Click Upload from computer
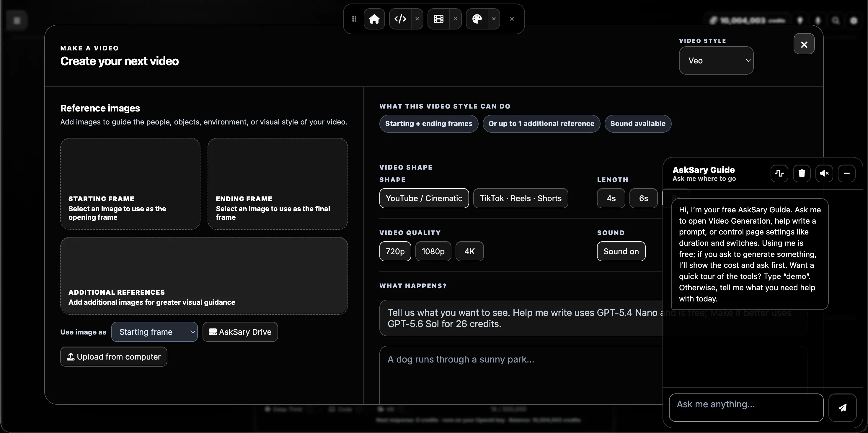This screenshot has height=433, width=868. (x=114, y=357)
